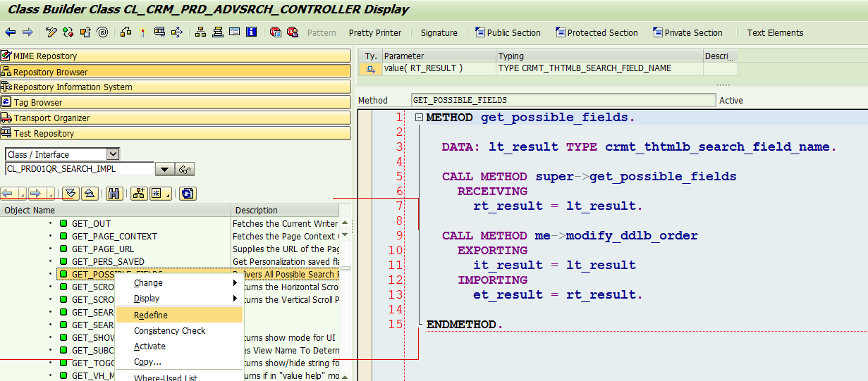Select the GET_PAGE_URL method in tree

pos(103,249)
